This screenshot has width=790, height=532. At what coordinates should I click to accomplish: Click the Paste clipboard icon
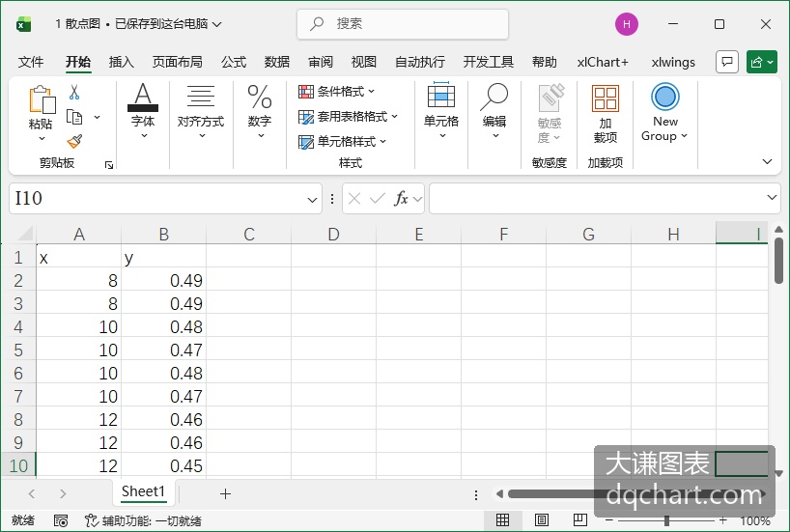tap(42, 99)
